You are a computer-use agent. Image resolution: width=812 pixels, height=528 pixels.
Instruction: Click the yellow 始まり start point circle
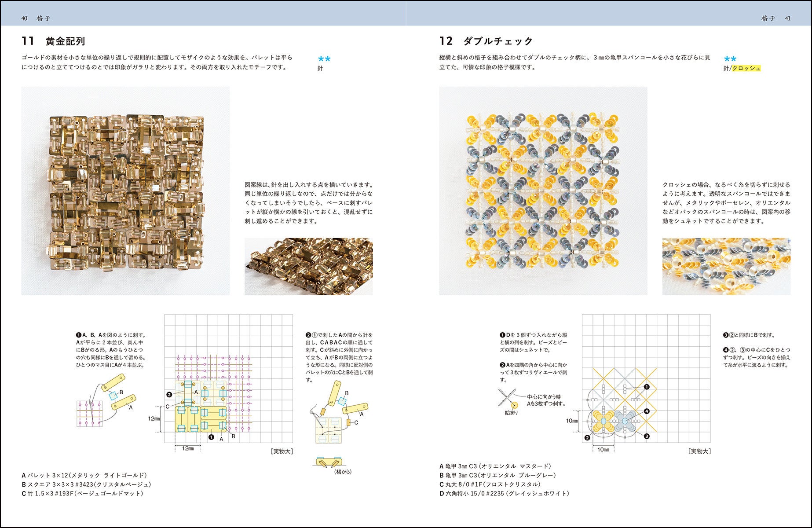pyautogui.click(x=514, y=404)
